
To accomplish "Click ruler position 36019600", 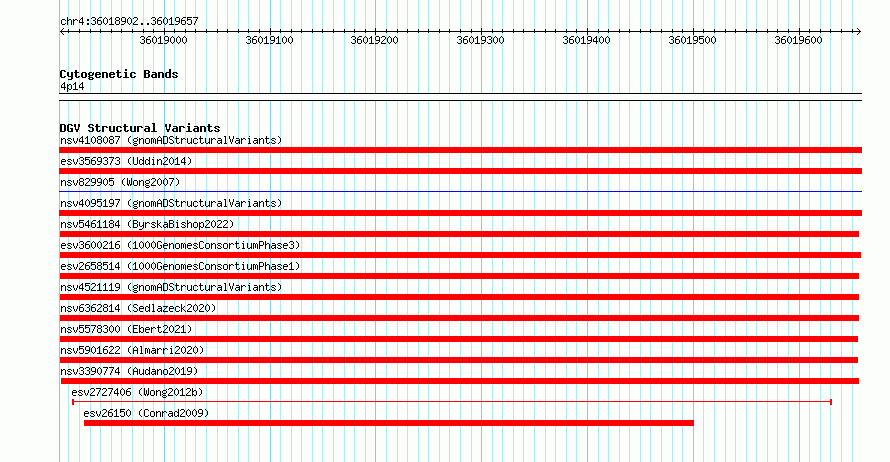I will click(799, 40).
